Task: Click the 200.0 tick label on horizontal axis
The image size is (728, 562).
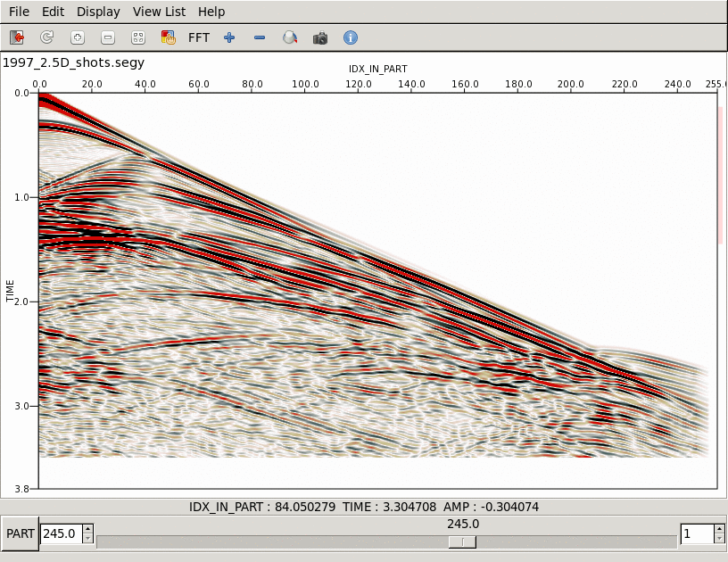Action: click(x=571, y=84)
